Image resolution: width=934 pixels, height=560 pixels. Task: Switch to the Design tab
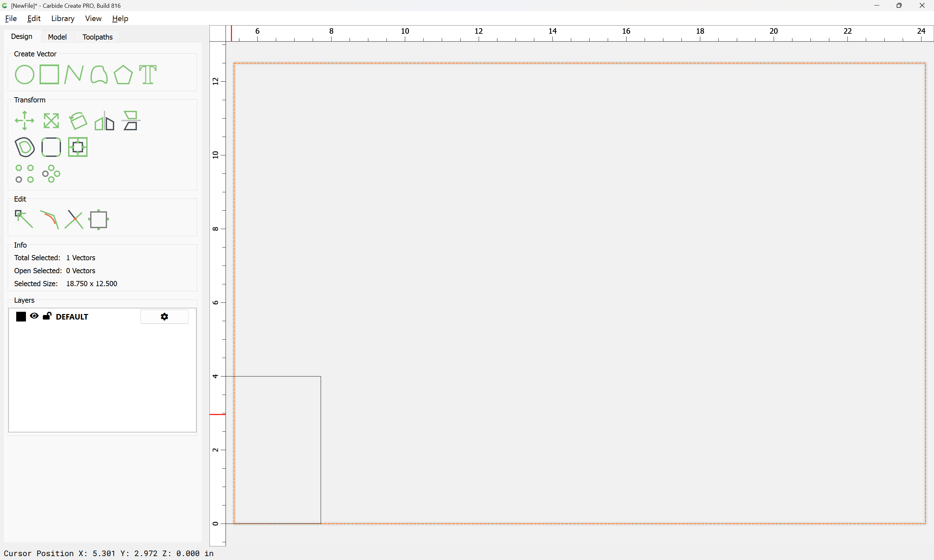[21, 37]
